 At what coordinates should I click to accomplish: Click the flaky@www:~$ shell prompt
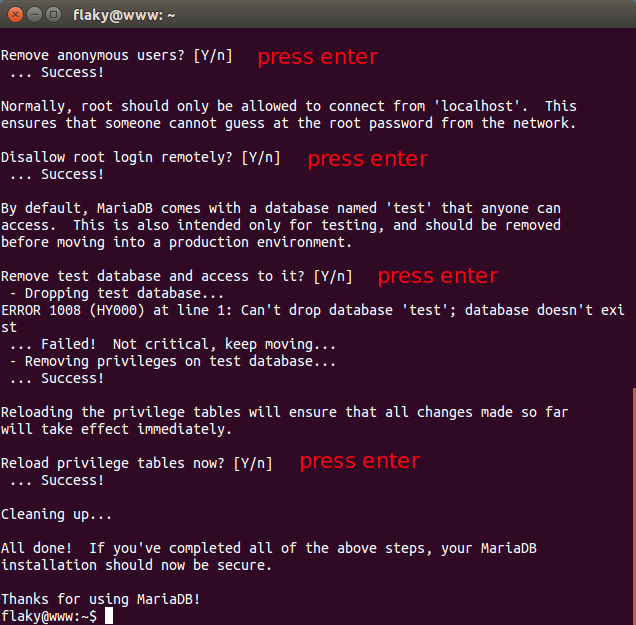49,616
